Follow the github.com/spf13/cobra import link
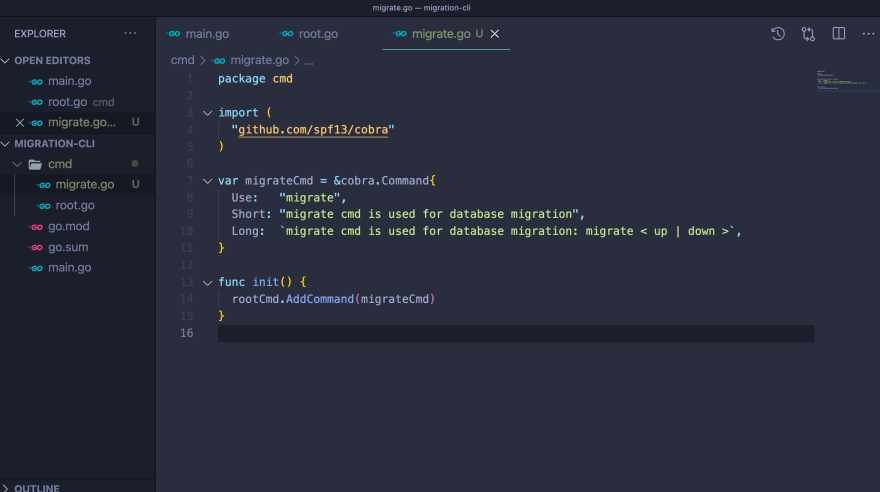The width and height of the screenshot is (880, 492). 313,130
